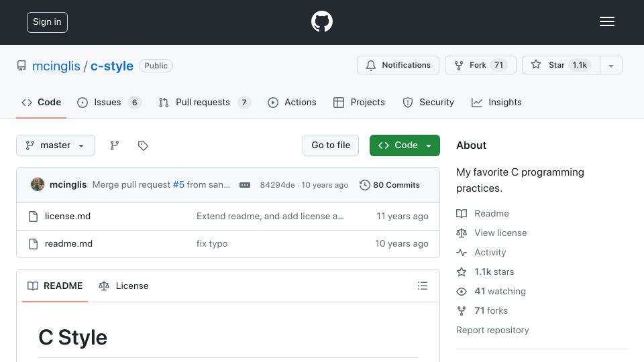
Task: Open the 'fix typo' commit message
Action: 212,244
